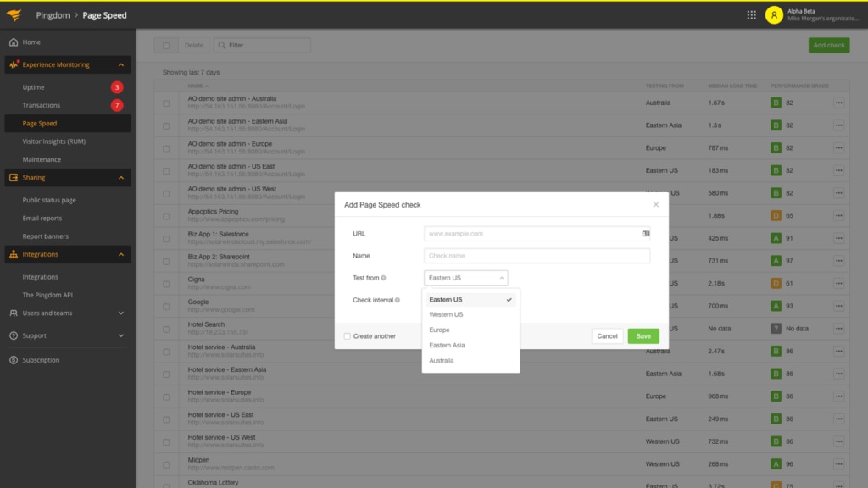Click the URL field address icon
This screenshot has height=488, width=868.
645,234
